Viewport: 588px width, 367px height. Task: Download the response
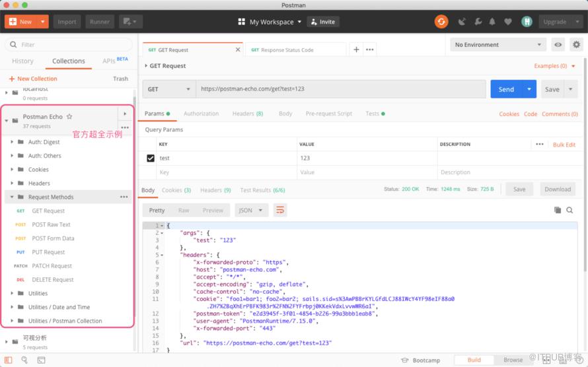(558, 189)
